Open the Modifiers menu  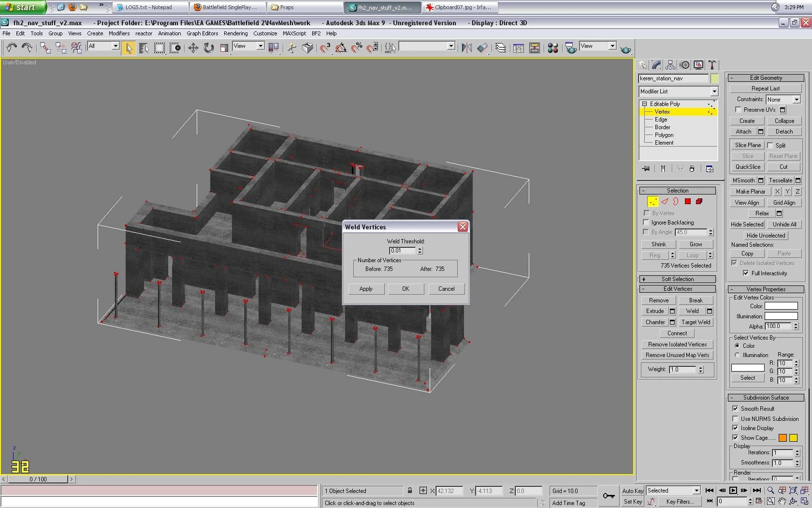[119, 33]
